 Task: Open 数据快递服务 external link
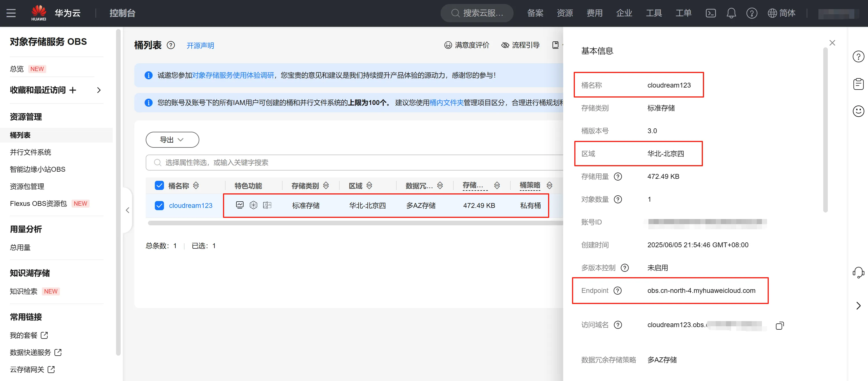(36, 352)
